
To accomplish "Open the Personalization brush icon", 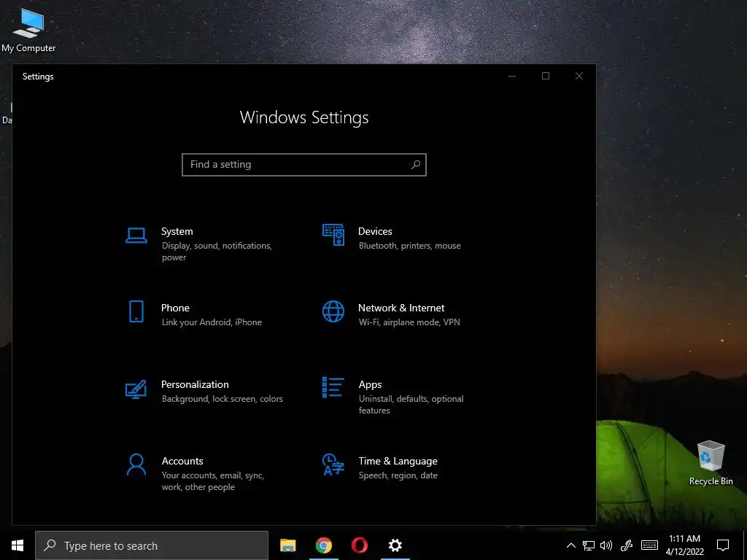I will (x=136, y=389).
